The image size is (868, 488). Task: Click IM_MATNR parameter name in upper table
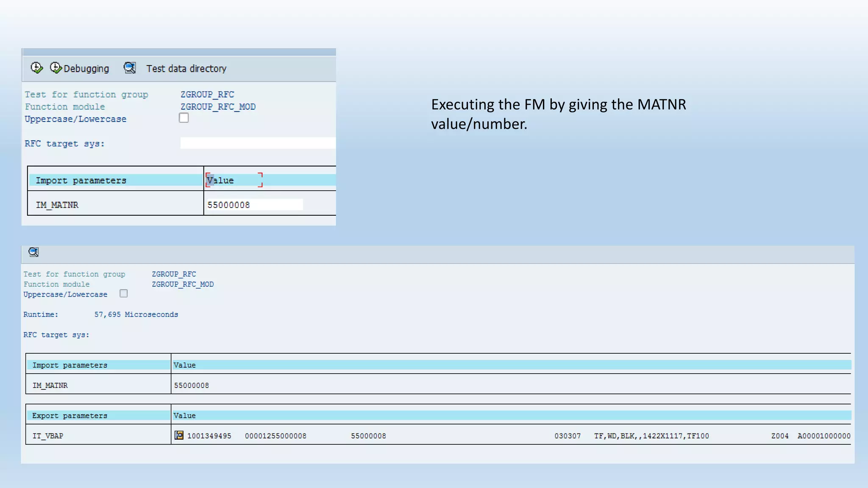pyautogui.click(x=57, y=205)
